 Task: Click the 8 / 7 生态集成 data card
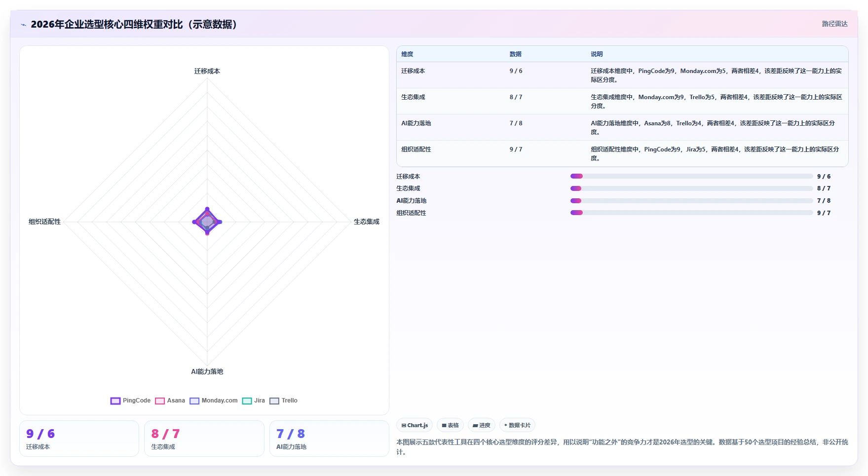pos(204,439)
